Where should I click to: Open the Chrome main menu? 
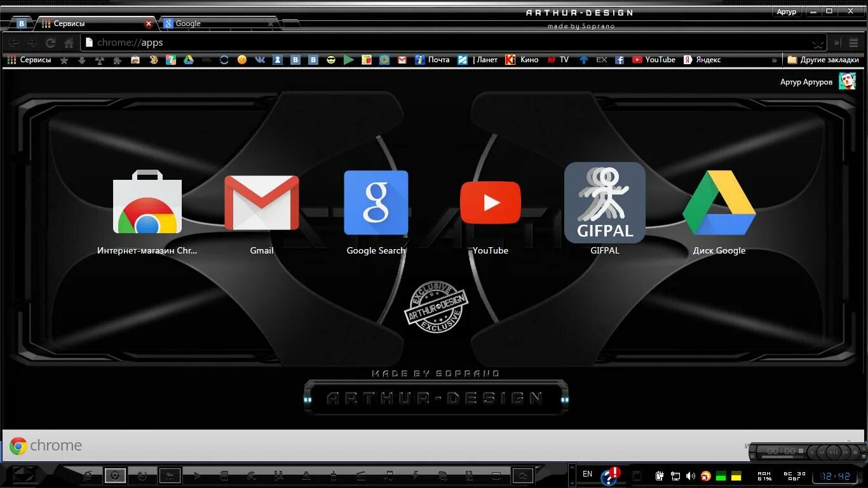coord(853,43)
